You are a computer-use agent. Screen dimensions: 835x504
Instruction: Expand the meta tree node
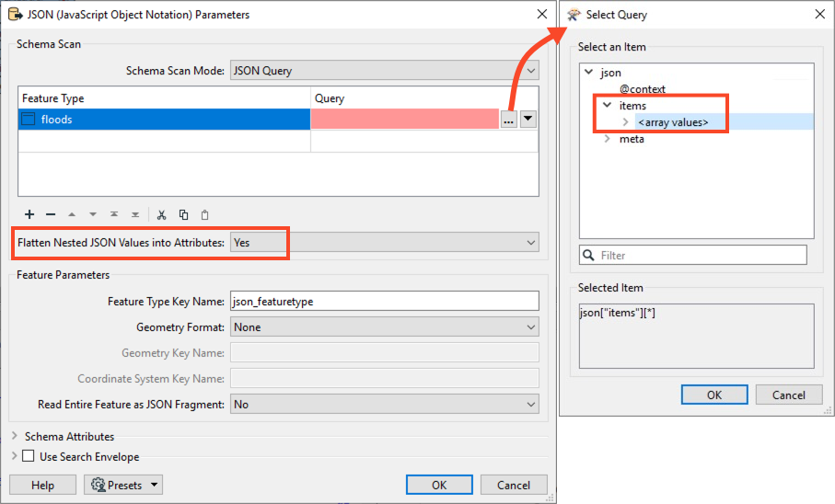coord(607,138)
